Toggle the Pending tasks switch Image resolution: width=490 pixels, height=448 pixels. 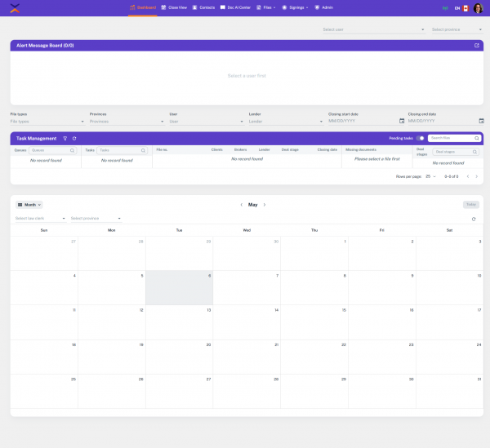(421, 139)
